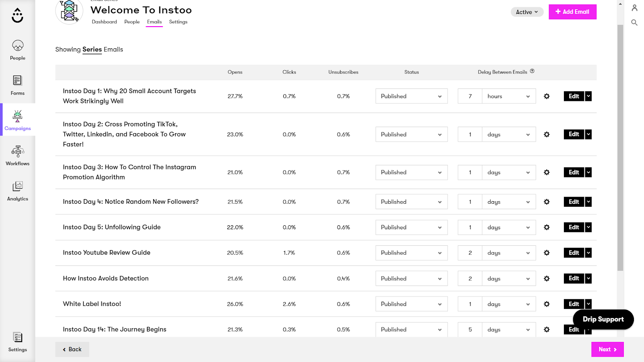This screenshot has width=644, height=362.
Task: Open Settings in the left sidebar
Action: pos(18,342)
